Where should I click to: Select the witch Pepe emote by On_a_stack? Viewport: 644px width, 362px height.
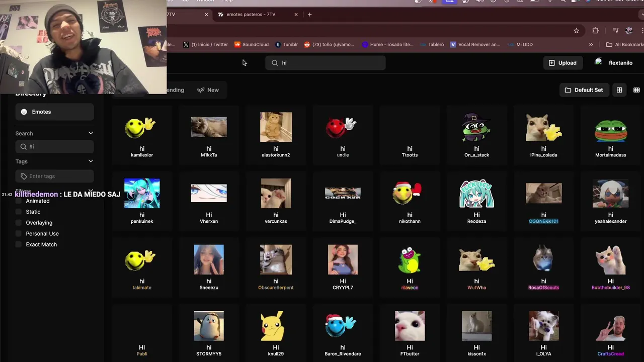tap(476, 127)
